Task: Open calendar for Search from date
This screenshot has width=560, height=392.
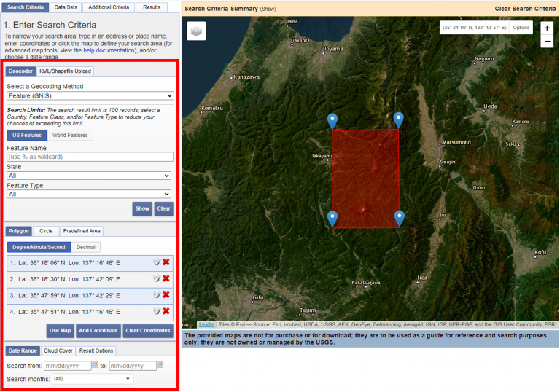Action: click(96, 365)
